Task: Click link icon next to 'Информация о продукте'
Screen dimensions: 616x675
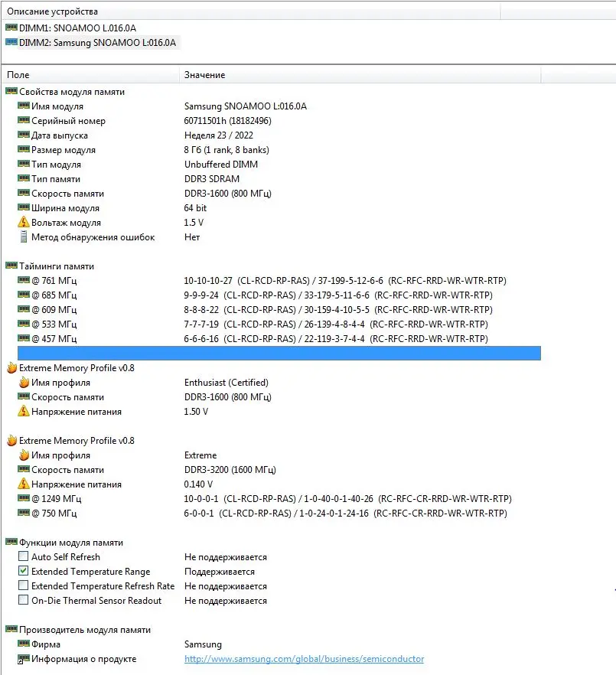Action: click(x=23, y=659)
